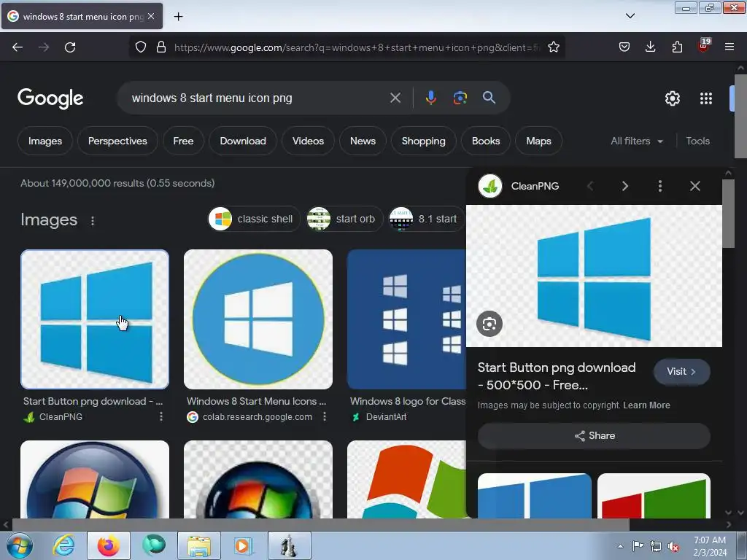The height and width of the screenshot is (560, 747).
Task: Open the Learn More copyright link
Action: [x=646, y=405]
